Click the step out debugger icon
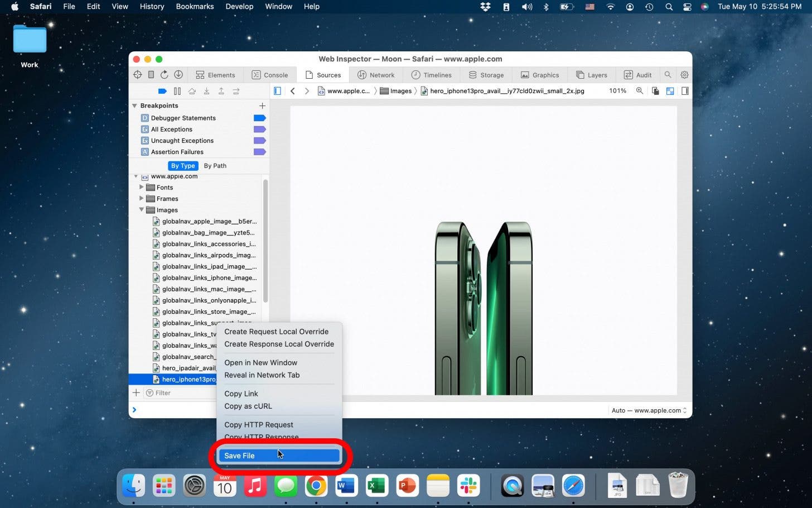Image resolution: width=812 pixels, height=508 pixels. pos(221,91)
